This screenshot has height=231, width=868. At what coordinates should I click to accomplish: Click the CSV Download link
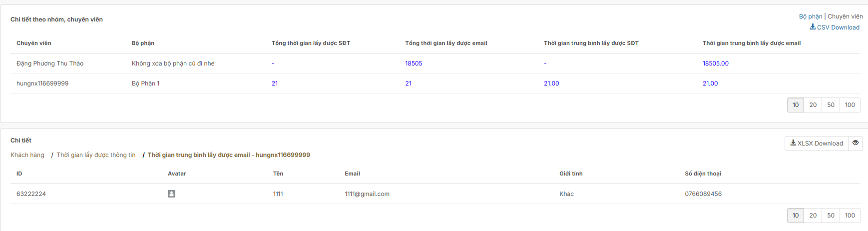(x=835, y=27)
